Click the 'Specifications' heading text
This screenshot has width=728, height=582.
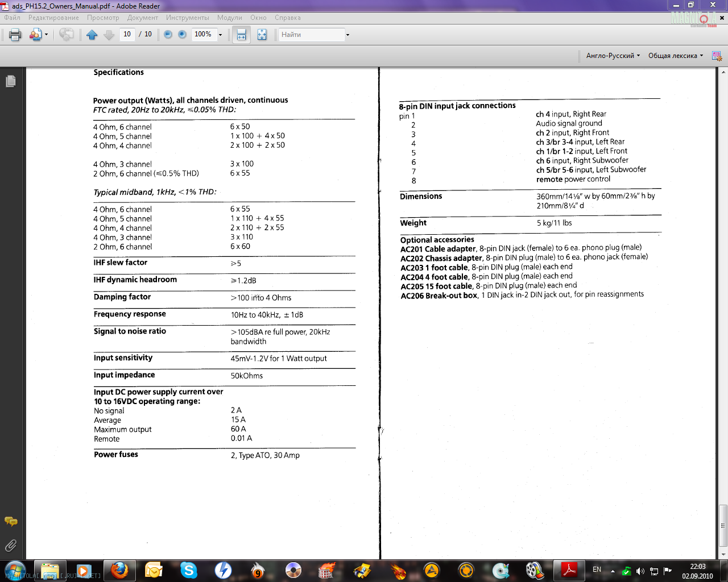point(119,72)
